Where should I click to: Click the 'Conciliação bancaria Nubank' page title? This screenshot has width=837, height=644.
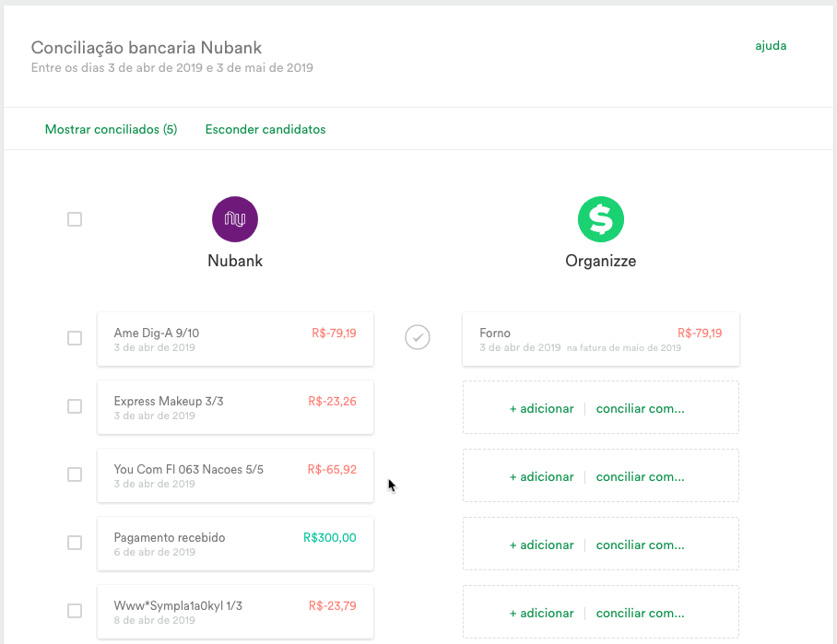click(x=147, y=48)
